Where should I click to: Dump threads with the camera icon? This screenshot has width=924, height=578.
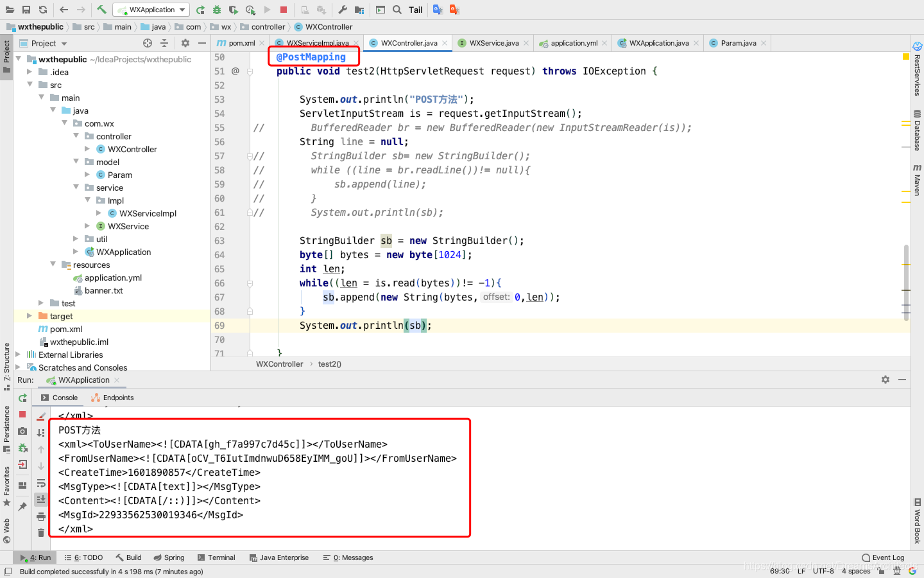pyautogui.click(x=22, y=431)
